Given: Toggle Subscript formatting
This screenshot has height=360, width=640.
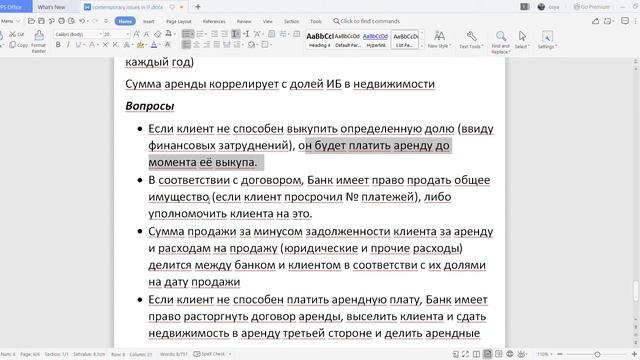Looking at the screenshot, I should [116, 44].
